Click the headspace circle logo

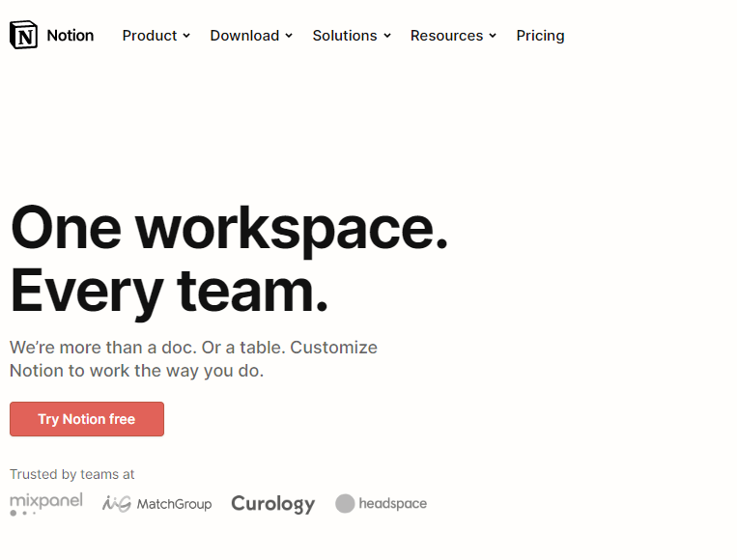(345, 504)
